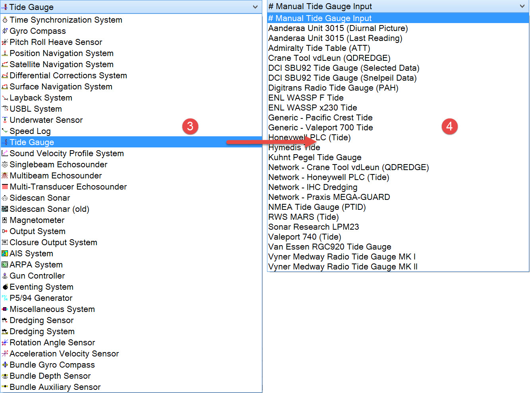The width and height of the screenshot is (532, 393).
Task: Click the Multibeam Echosounder icon
Action: [x=5, y=176]
